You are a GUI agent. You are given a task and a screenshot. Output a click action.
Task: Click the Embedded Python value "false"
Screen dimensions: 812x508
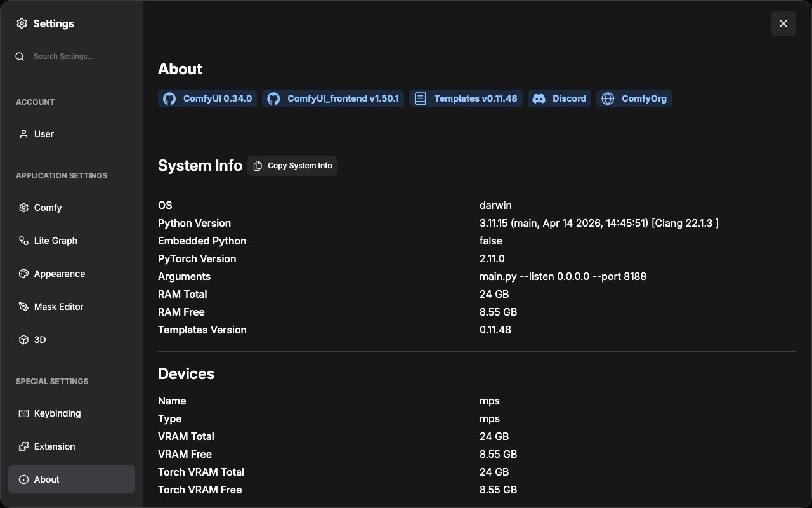tap(491, 241)
